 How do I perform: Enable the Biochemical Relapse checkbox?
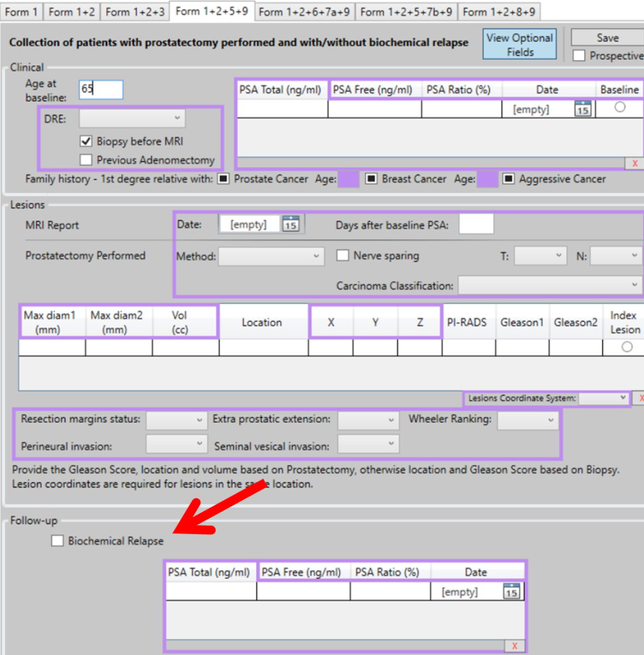[57, 541]
